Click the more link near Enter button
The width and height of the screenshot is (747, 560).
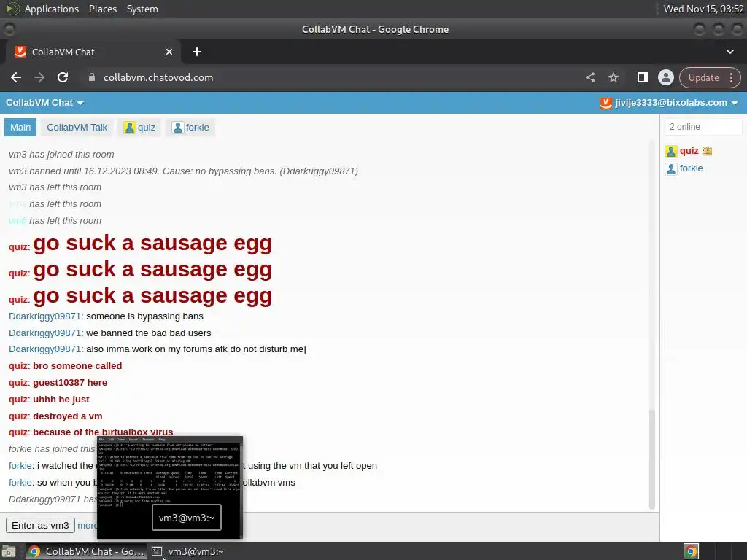pyautogui.click(x=88, y=525)
